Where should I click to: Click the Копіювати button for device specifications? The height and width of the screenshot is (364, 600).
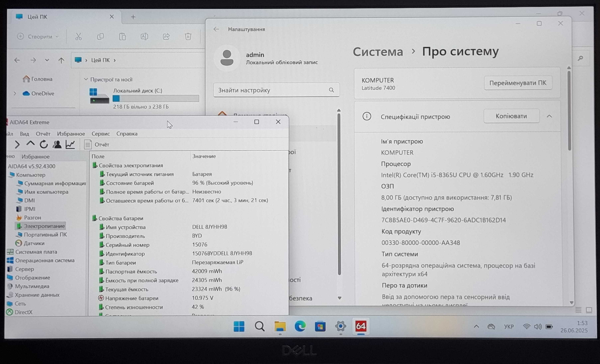[511, 116]
